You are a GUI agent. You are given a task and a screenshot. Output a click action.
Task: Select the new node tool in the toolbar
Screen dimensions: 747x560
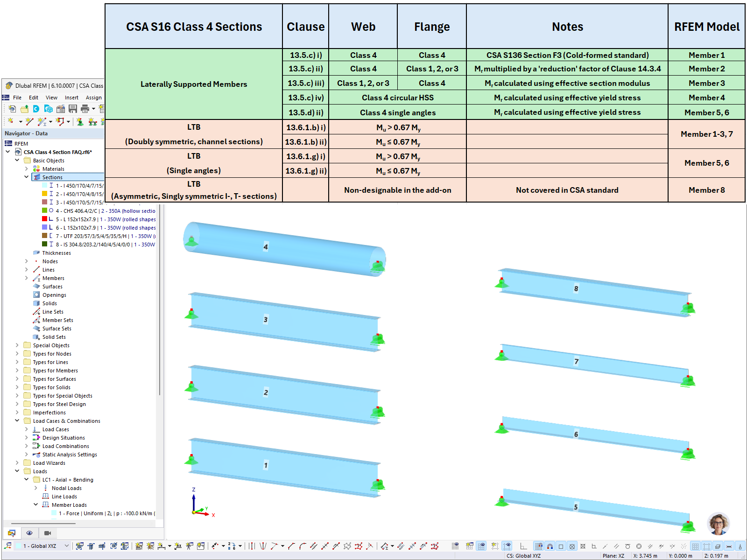tap(11, 121)
